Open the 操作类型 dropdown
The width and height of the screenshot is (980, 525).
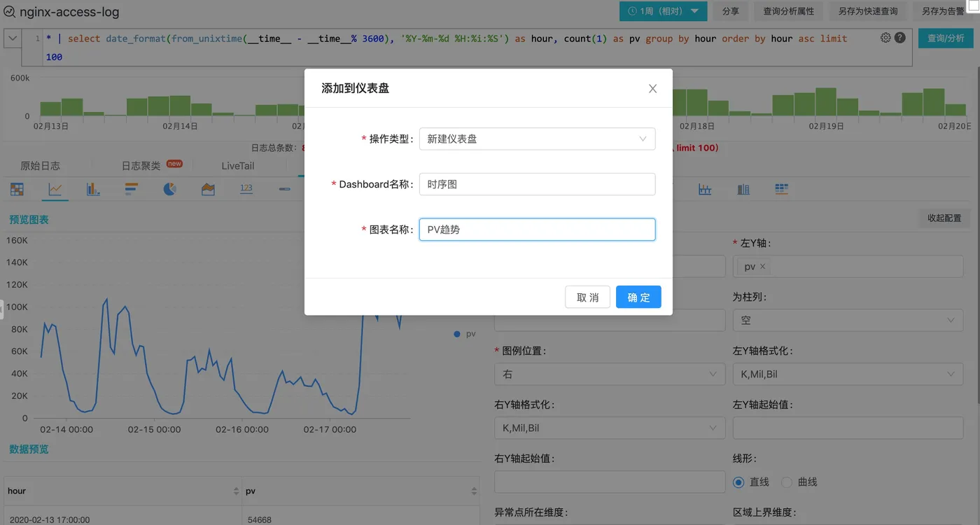coord(537,139)
